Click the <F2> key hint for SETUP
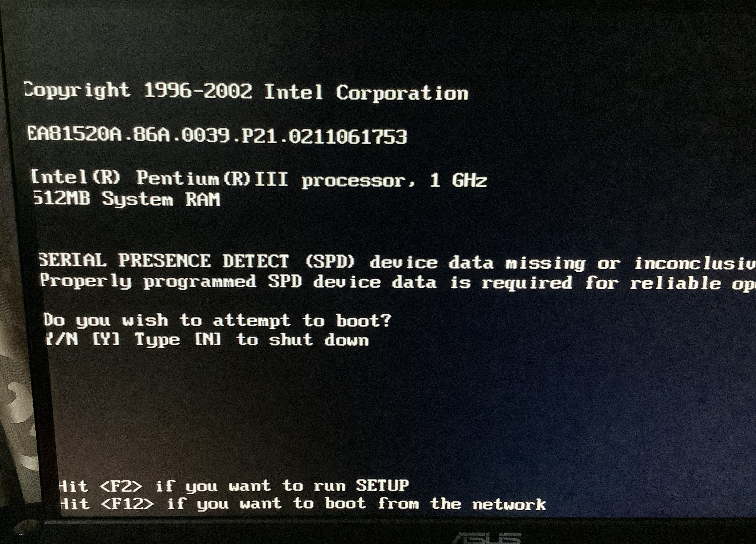Viewport: 756px width, 544px height. coord(121,486)
